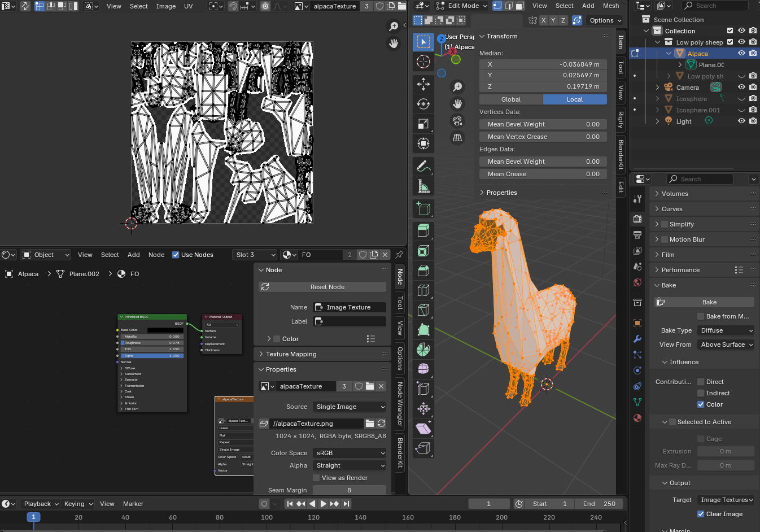Select the Cursor tool in viewport toolbar
Viewport: 760px width, 532px height.
point(423,62)
